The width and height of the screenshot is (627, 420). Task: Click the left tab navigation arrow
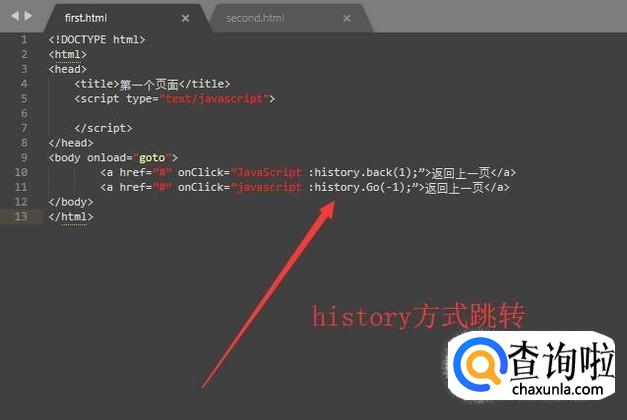15,16
